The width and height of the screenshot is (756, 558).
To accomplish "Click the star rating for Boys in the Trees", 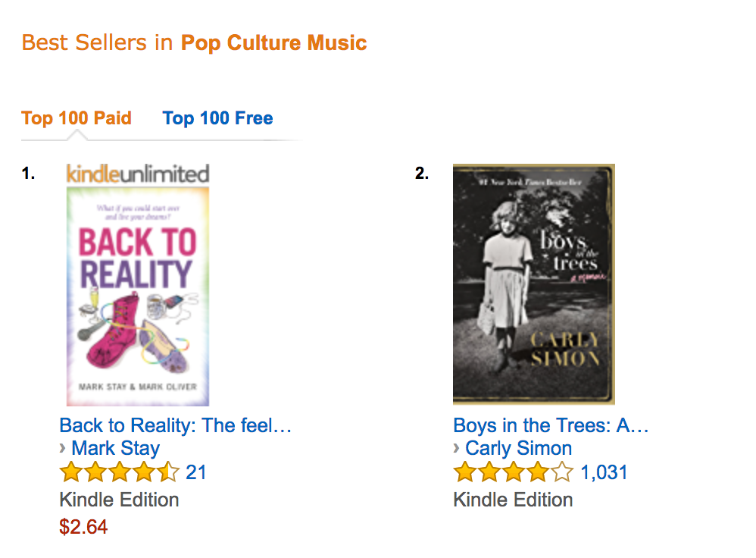I will [513, 473].
